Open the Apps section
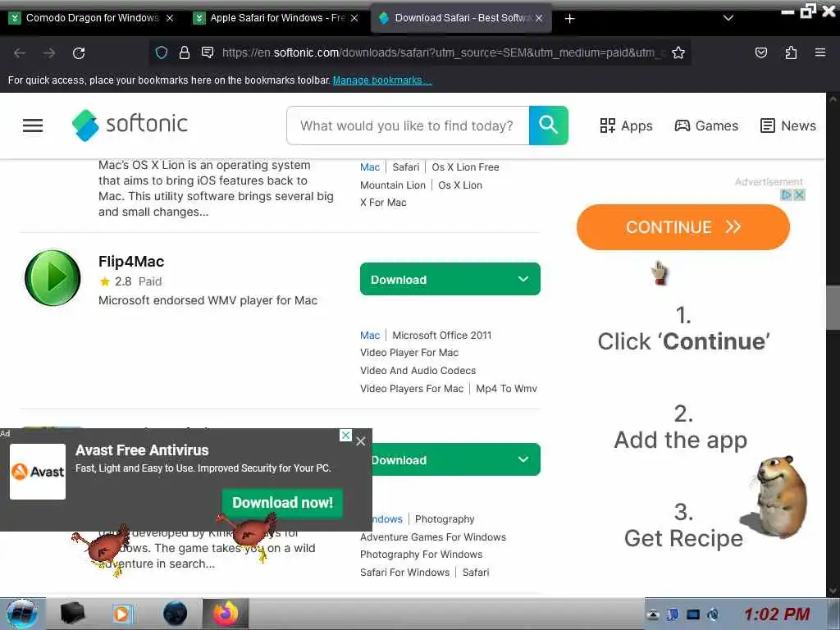This screenshot has width=840, height=630. (626, 126)
